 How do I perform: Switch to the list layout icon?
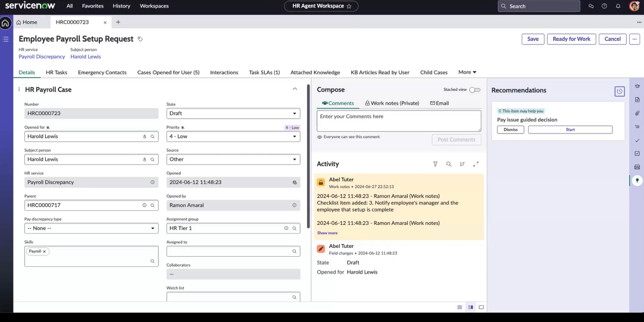coord(459,307)
